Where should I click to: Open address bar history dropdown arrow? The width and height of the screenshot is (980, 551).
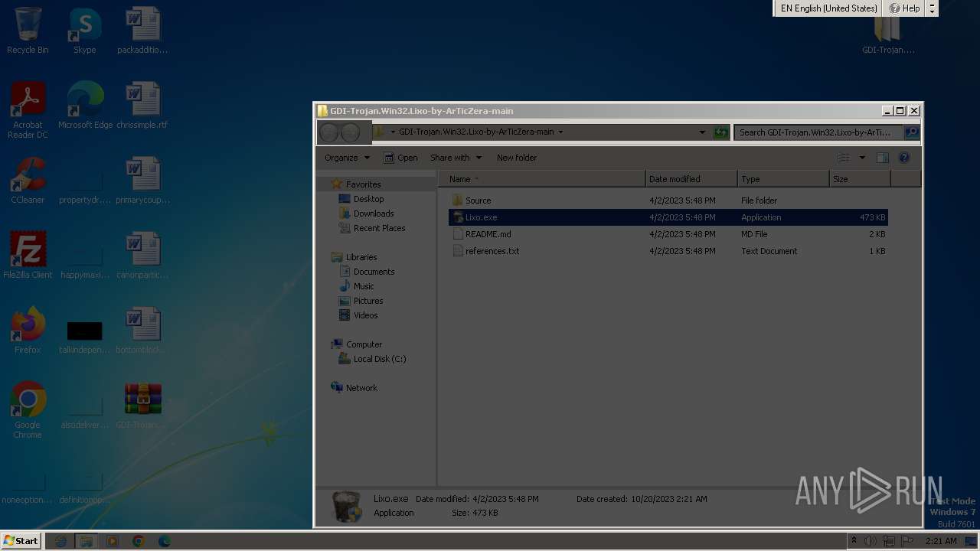tap(702, 132)
